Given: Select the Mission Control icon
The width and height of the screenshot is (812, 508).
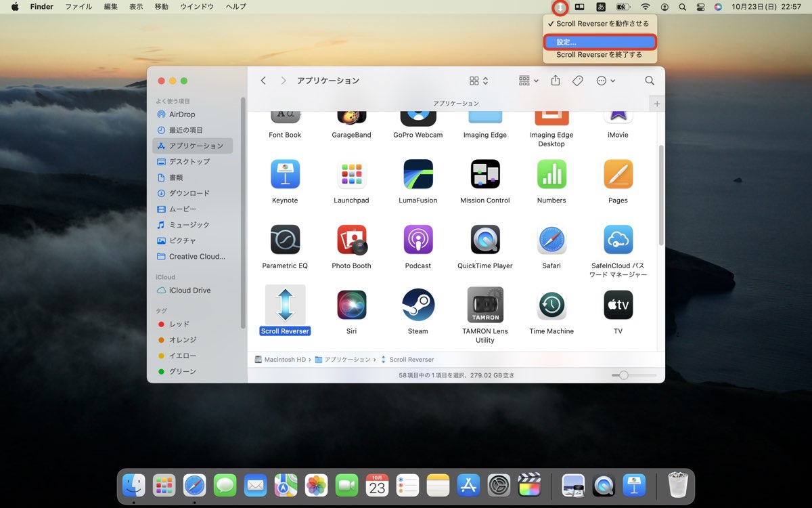Looking at the screenshot, I should pyautogui.click(x=484, y=173).
